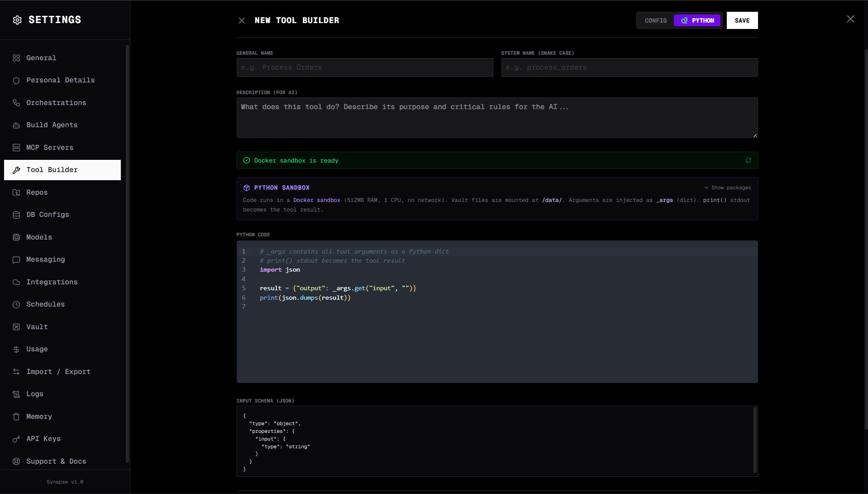Image resolution: width=868 pixels, height=494 pixels.
Task: Open Build Agents page
Action: [62, 125]
